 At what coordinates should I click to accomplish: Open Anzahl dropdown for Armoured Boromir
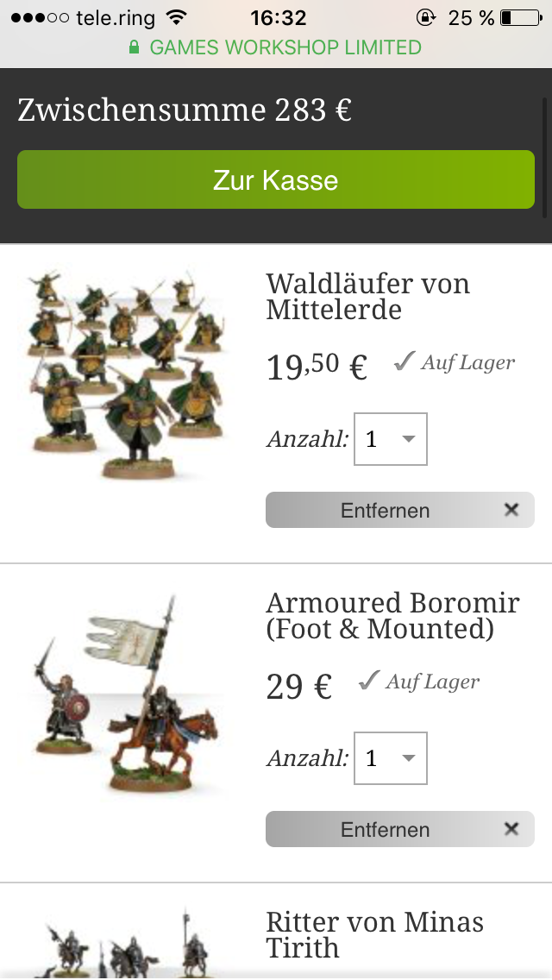coord(391,758)
